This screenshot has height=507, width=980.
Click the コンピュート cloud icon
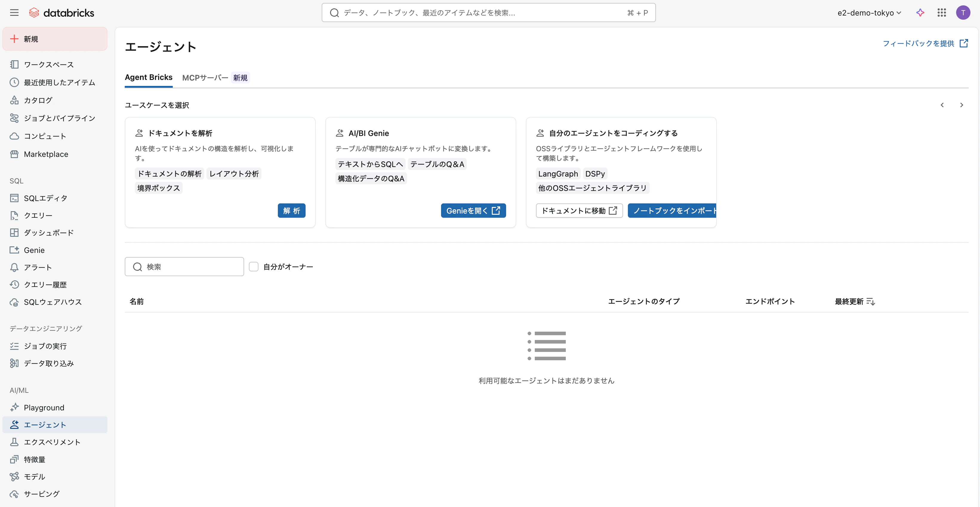point(14,136)
